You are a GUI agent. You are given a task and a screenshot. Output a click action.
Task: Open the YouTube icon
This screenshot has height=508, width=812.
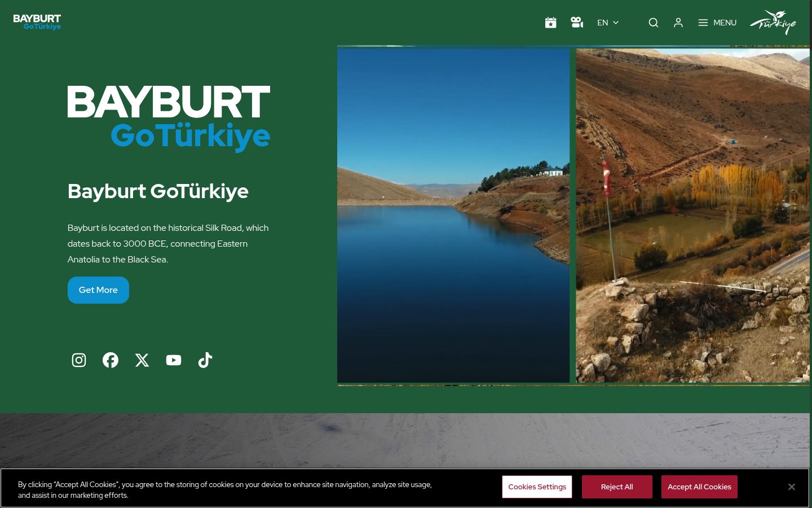(x=174, y=360)
